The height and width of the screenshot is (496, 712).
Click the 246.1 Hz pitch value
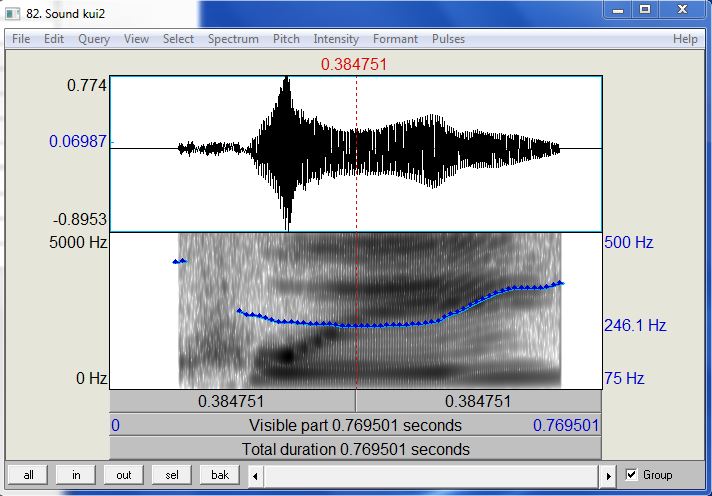pos(635,325)
